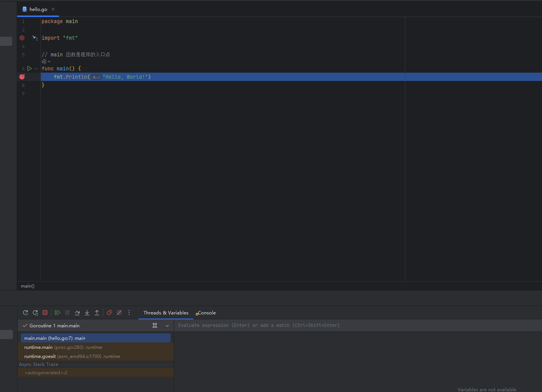Click the Step Into icon
Viewport: 542px width, 392px height.
coord(87,313)
